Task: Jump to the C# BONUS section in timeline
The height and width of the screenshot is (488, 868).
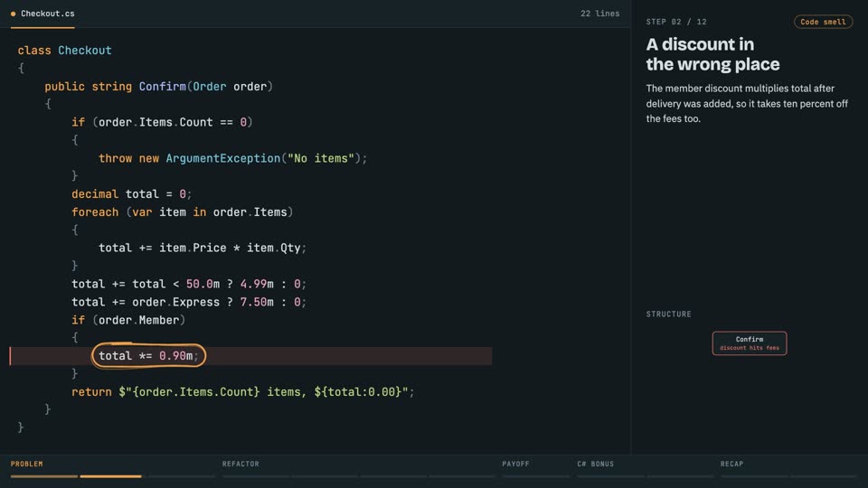Action: [x=595, y=464]
